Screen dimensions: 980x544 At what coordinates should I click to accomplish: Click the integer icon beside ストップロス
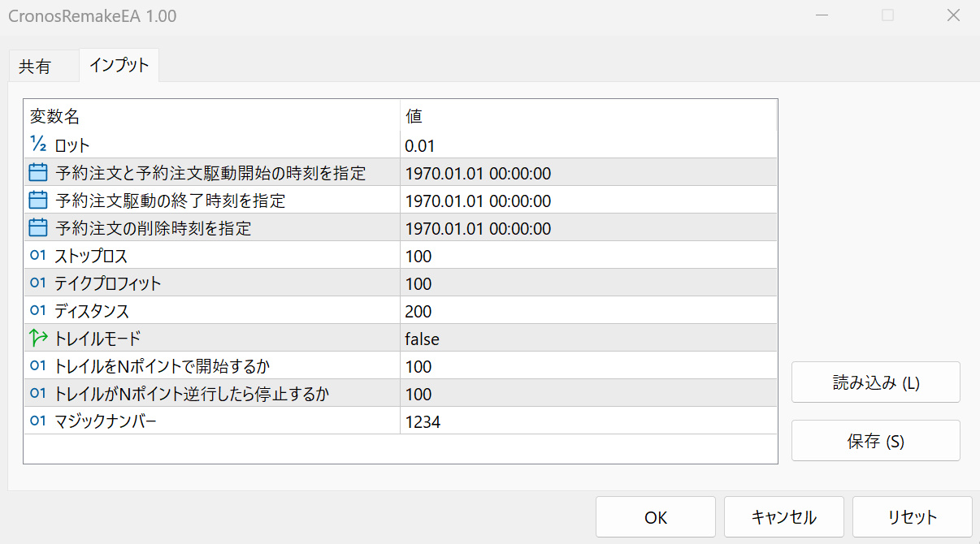tap(38, 256)
